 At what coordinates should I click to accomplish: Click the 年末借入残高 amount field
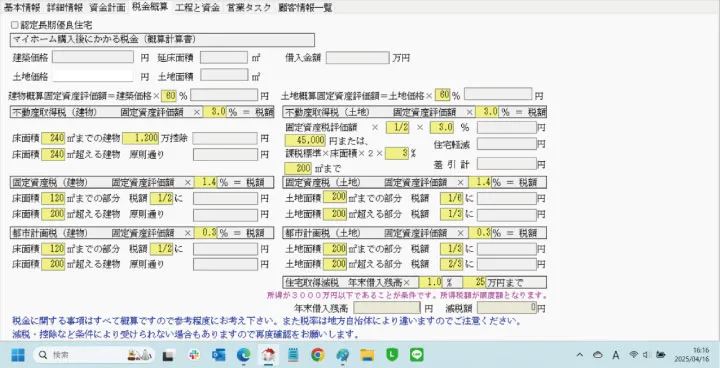(x=387, y=307)
